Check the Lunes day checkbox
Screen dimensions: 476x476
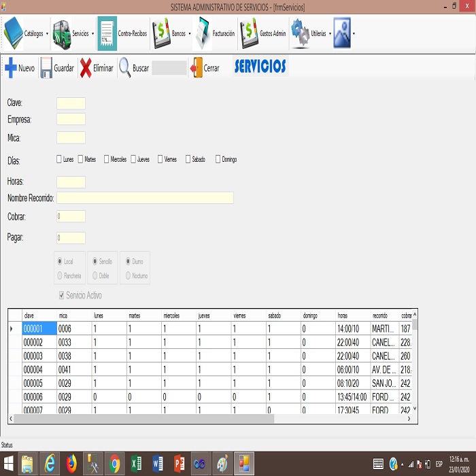point(59,159)
